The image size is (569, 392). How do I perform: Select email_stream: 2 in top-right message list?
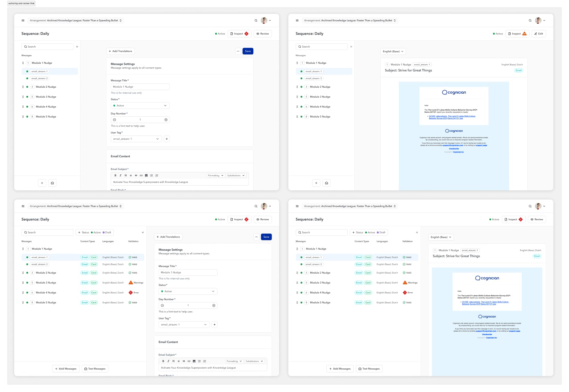click(x=314, y=78)
